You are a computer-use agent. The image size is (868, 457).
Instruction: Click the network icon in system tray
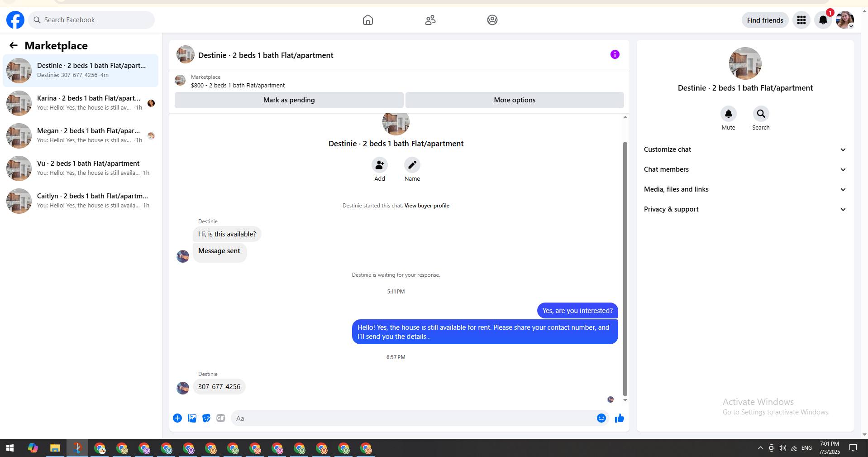coord(794,448)
